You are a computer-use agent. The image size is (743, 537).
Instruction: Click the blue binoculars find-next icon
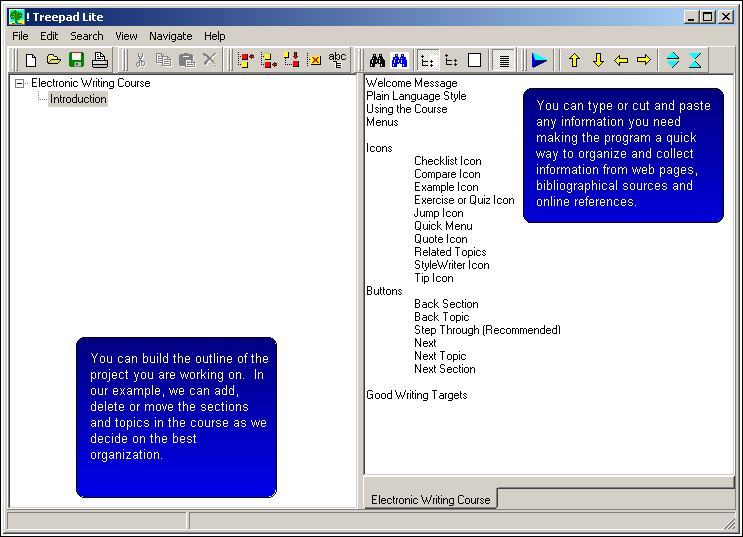400,60
